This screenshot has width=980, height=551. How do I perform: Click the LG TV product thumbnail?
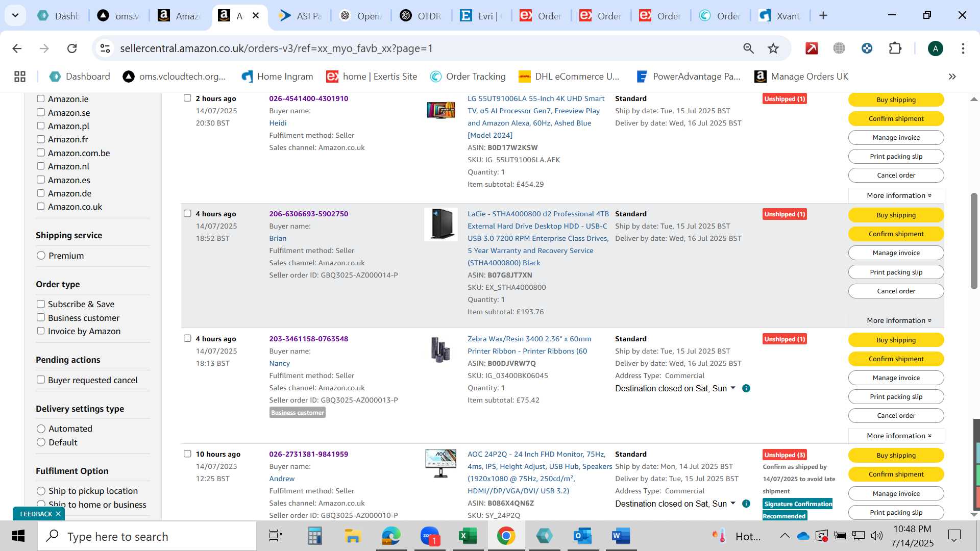tap(440, 110)
